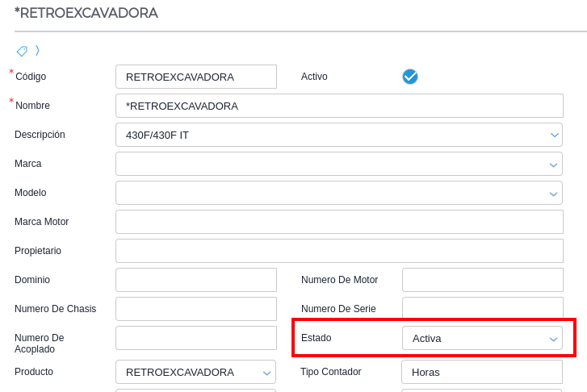Click the Tipo Contador field showing Horas
The height and width of the screenshot is (392, 587).
482,372
